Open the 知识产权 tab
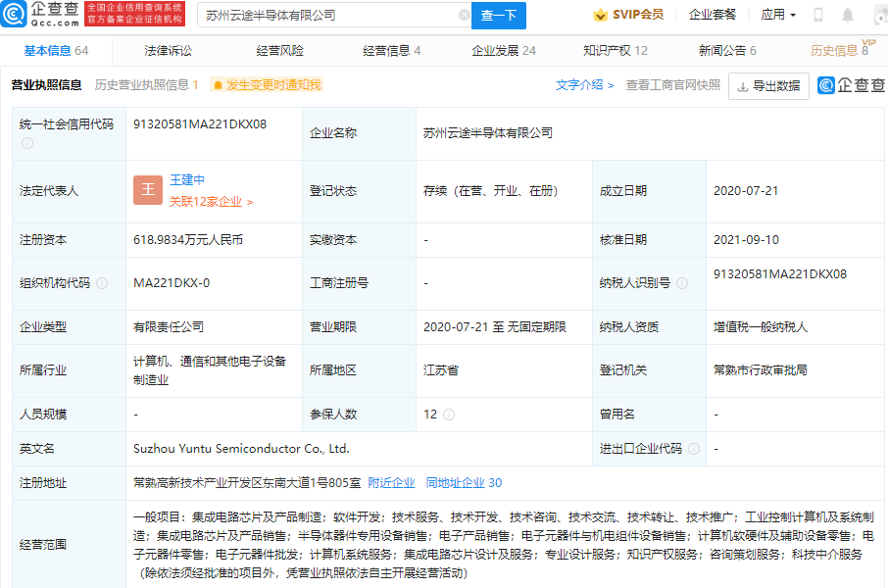 615,51
